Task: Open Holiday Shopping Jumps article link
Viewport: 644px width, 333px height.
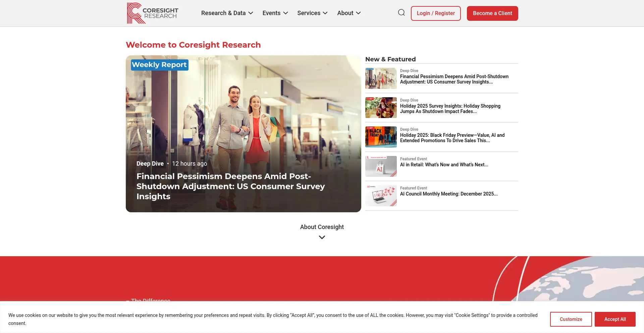Action: click(x=450, y=109)
